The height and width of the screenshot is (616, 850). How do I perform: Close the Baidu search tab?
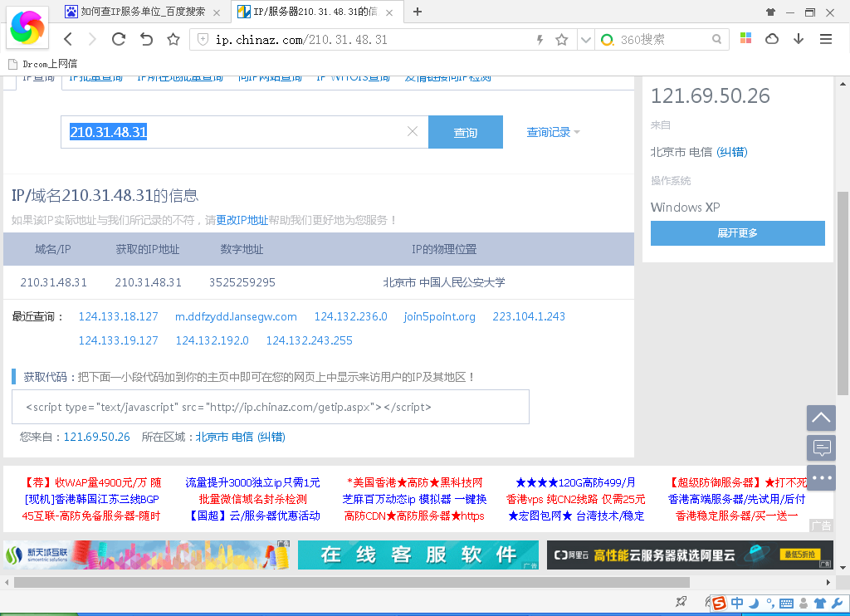(x=217, y=12)
